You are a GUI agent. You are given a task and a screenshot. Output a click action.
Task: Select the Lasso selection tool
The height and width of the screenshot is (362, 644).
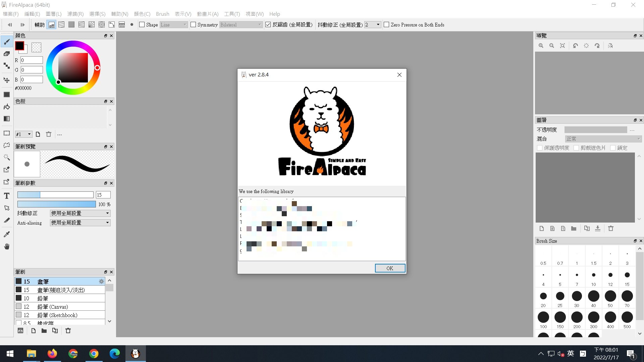tap(7, 145)
